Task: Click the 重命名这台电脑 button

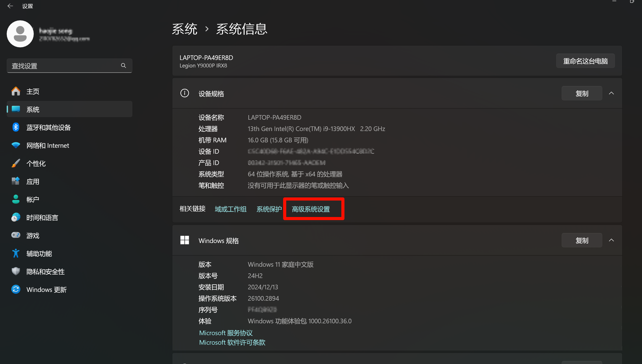Action: 585,61
